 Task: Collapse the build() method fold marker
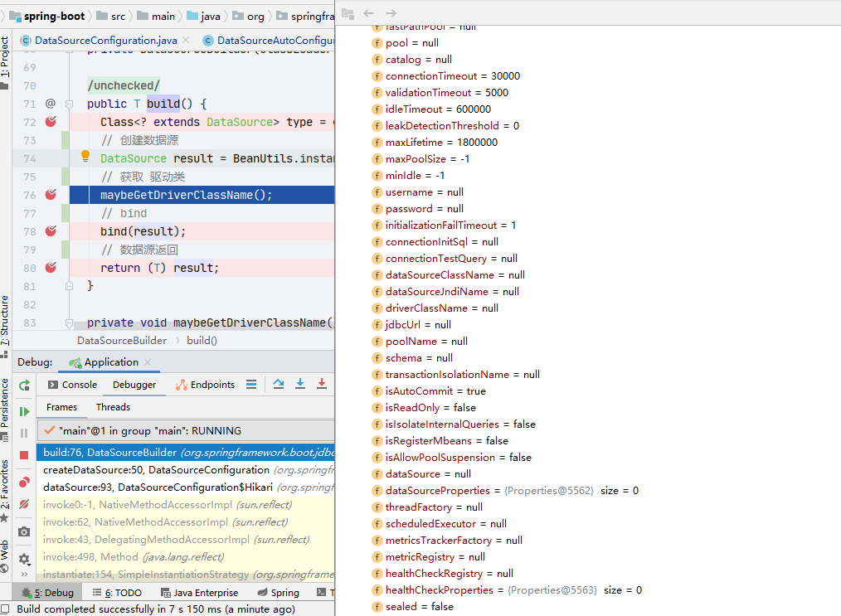[x=69, y=104]
